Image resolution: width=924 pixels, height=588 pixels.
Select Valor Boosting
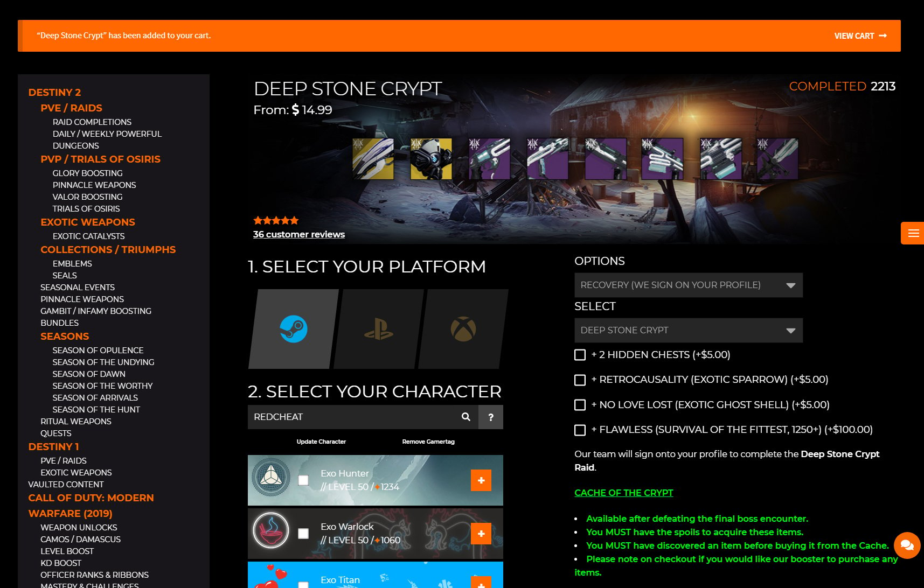(87, 197)
